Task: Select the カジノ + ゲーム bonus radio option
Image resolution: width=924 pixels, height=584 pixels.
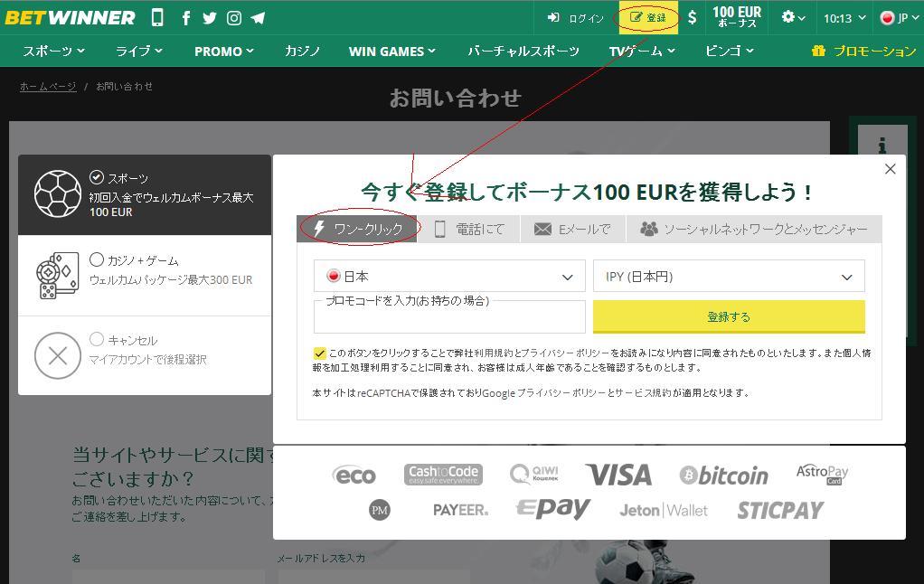Action: click(x=97, y=259)
